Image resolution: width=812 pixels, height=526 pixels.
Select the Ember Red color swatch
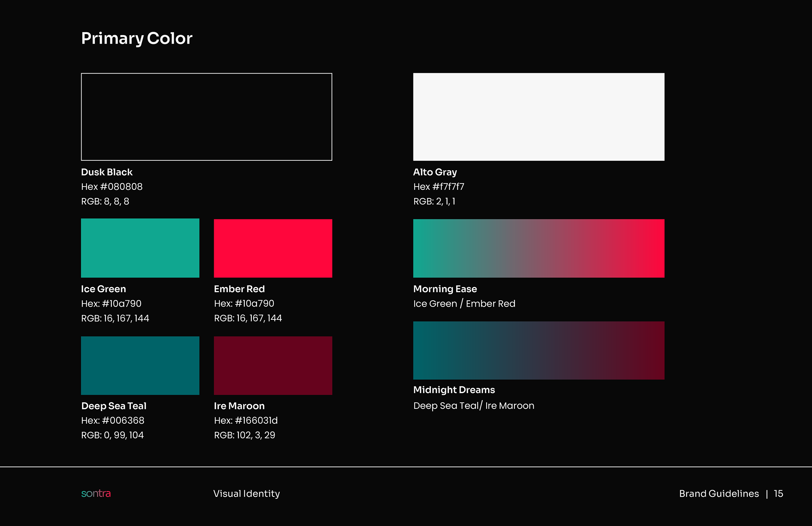pyautogui.click(x=273, y=248)
